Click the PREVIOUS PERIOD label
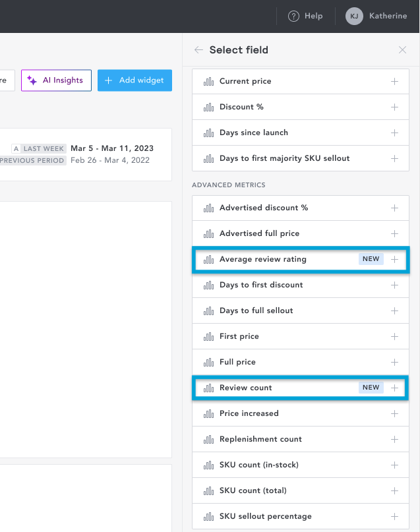 tap(32, 160)
